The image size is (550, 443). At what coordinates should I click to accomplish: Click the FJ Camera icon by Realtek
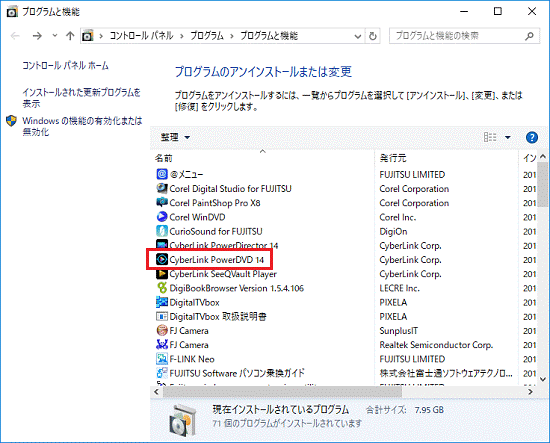coord(162,345)
